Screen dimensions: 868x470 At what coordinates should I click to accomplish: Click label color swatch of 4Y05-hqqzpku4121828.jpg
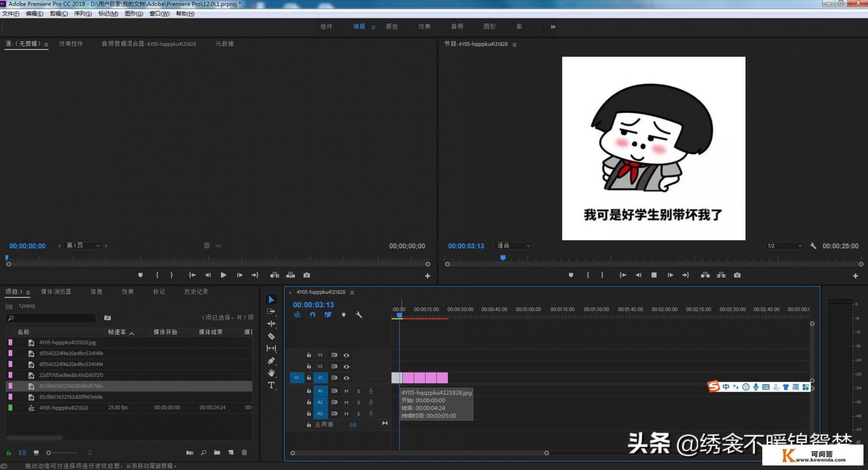click(x=10, y=342)
